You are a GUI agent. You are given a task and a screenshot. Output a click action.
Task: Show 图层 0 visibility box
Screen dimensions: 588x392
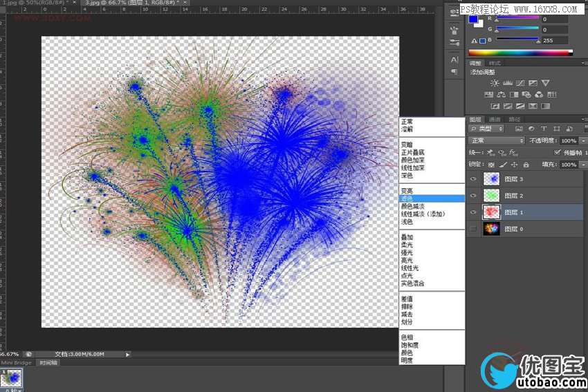pos(474,229)
